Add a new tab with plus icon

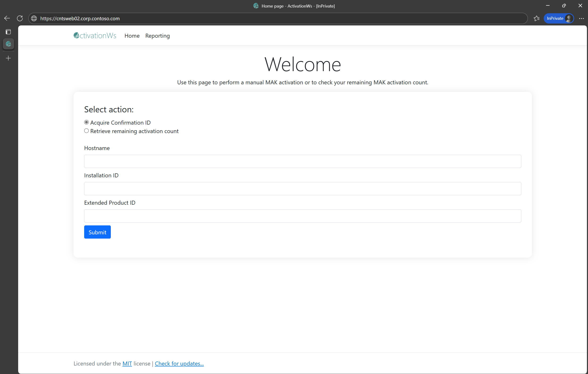click(8, 58)
